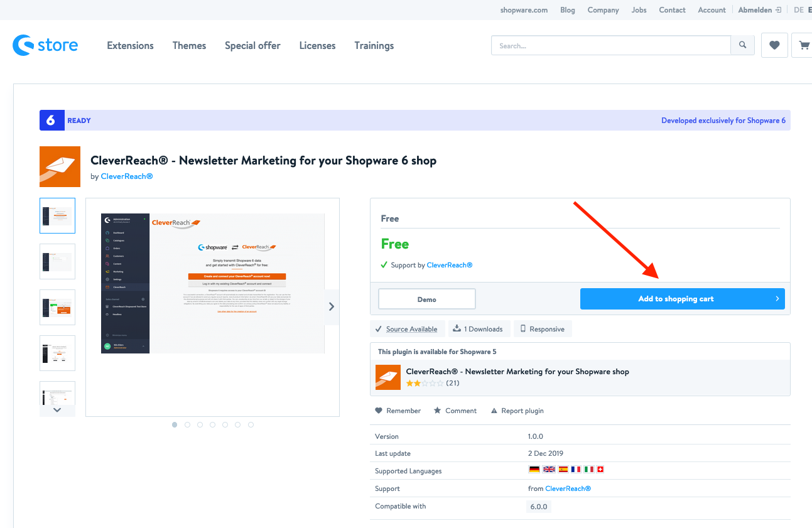812x528 pixels.
Task: Click the (21) review count
Action: (453, 383)
